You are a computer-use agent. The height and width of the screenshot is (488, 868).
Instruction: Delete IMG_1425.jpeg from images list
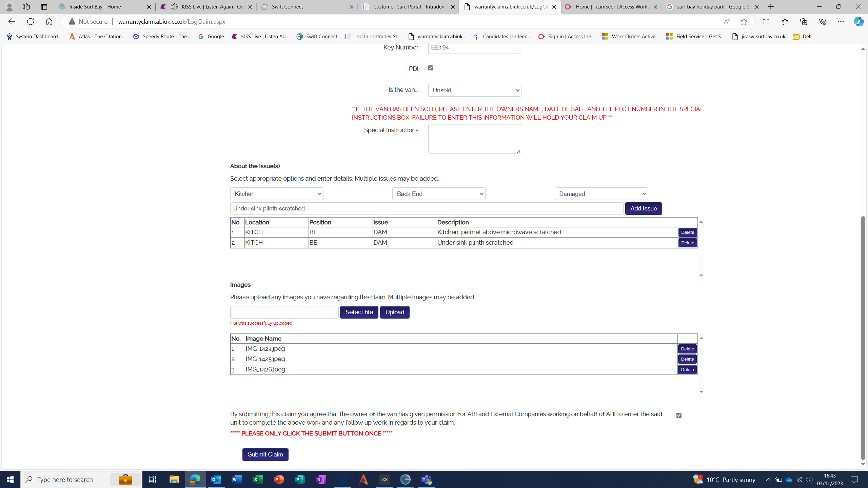[687, 359]
